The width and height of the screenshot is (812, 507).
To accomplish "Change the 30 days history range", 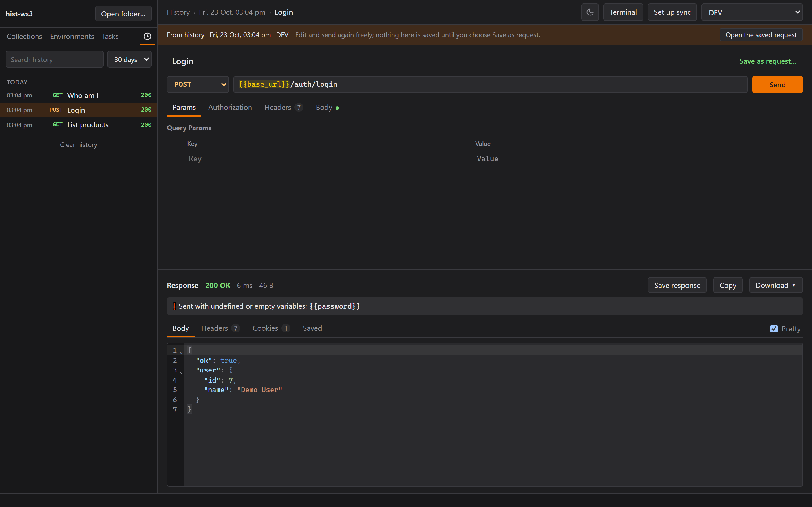I will [129, 59].
